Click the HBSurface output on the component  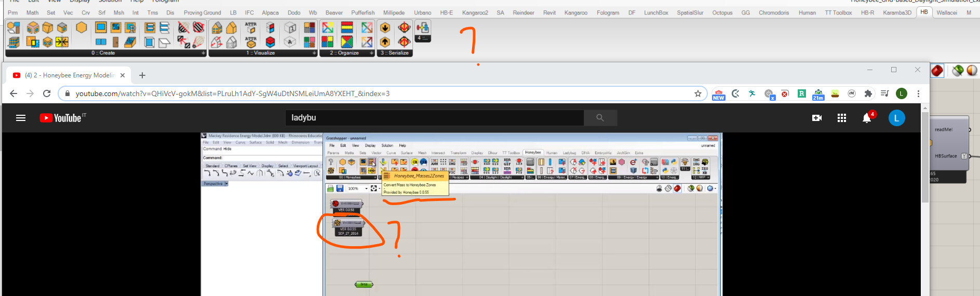(946, 156)
